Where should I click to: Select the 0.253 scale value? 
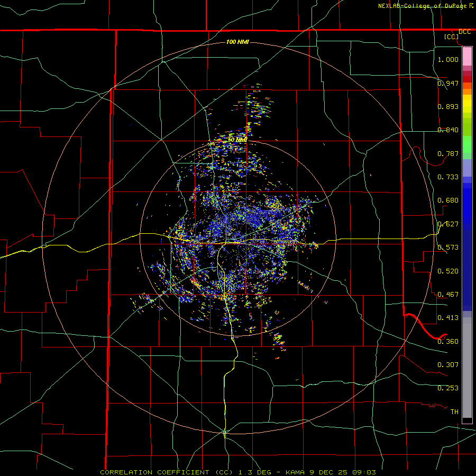[x=448, y=388]
